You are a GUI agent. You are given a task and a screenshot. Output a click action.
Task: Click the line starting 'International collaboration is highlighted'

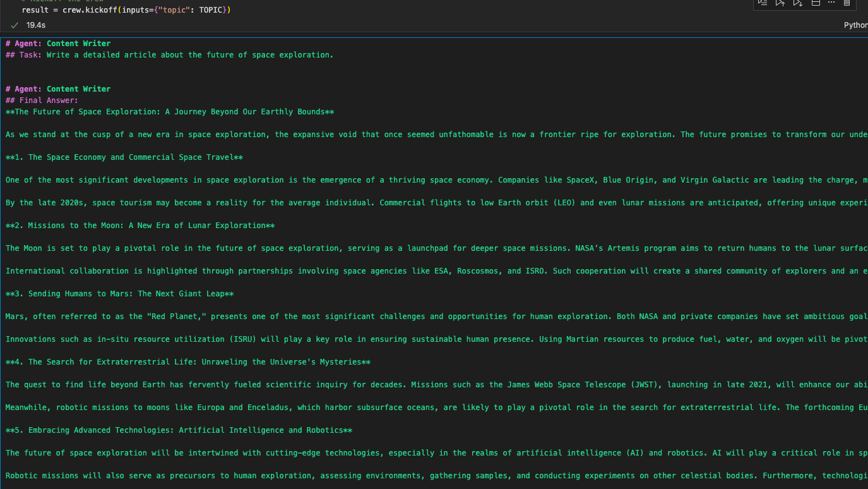click(x=437, y=271)
